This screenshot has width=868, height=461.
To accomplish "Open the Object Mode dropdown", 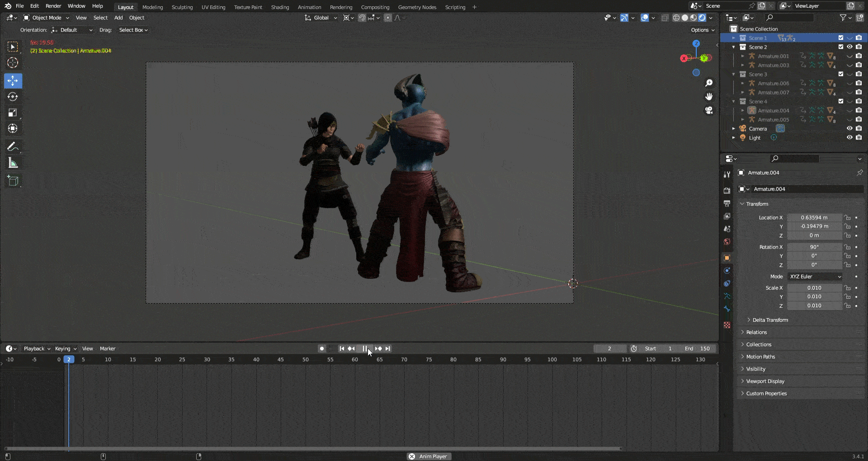I will [47, 18].
